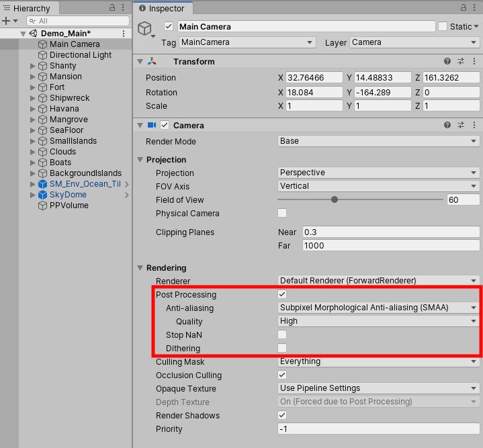Toggle the Static checkbox
Viewport: 483px width, 448px height.
coord(443,26)
